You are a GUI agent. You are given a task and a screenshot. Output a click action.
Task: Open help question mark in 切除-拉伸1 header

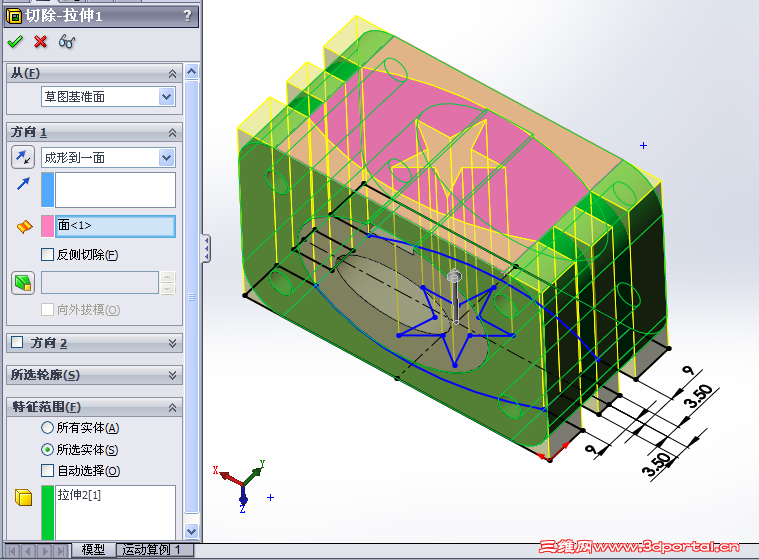[x=188, y=16]
